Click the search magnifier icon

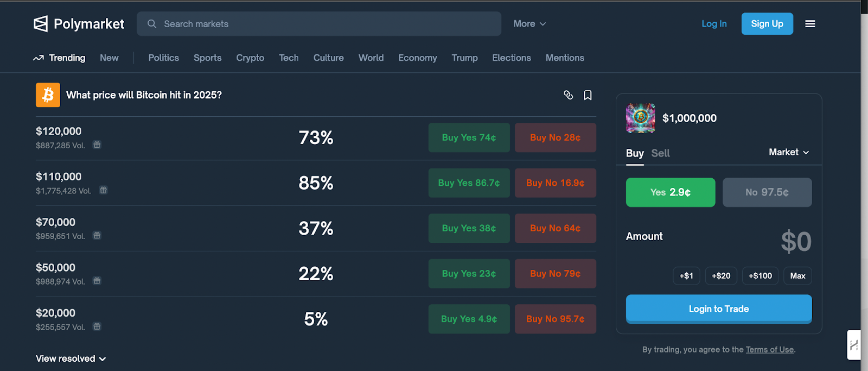(152, 24)
